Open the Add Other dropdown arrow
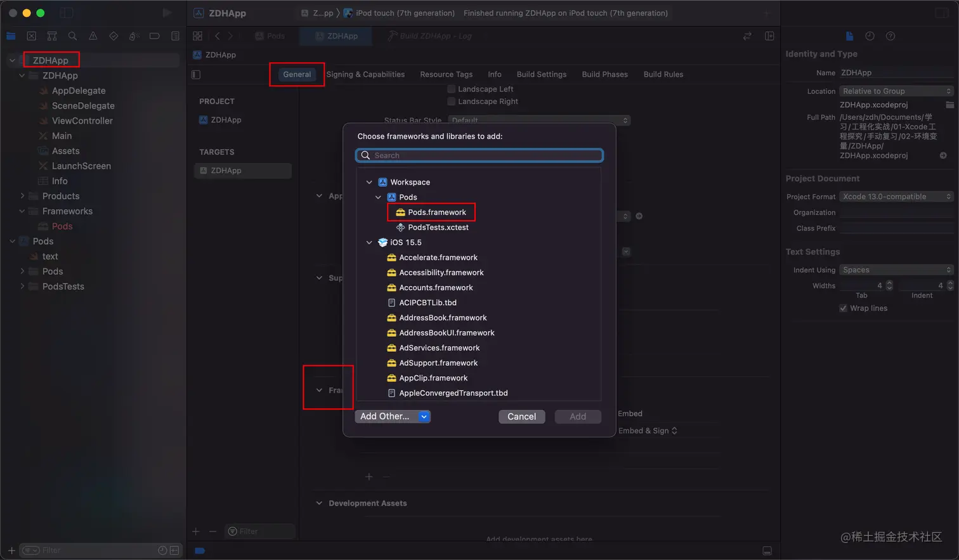 click(x=424, y=417)
